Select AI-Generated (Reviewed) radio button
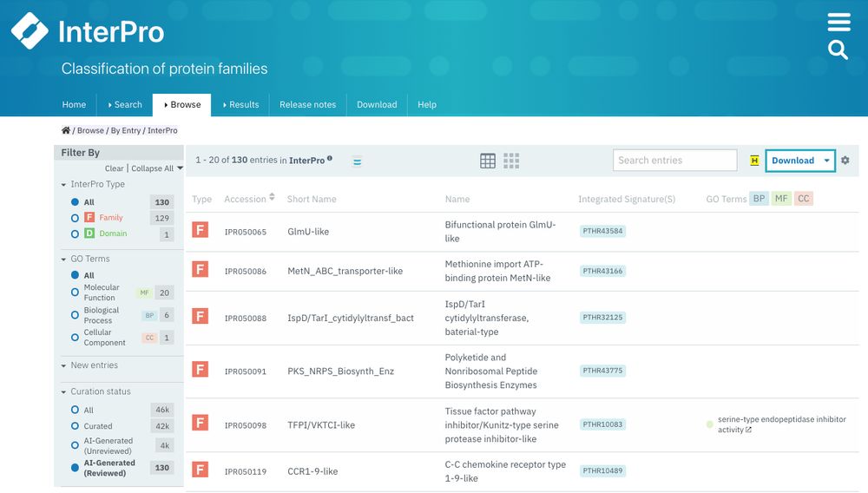 (x=75, y=468)
